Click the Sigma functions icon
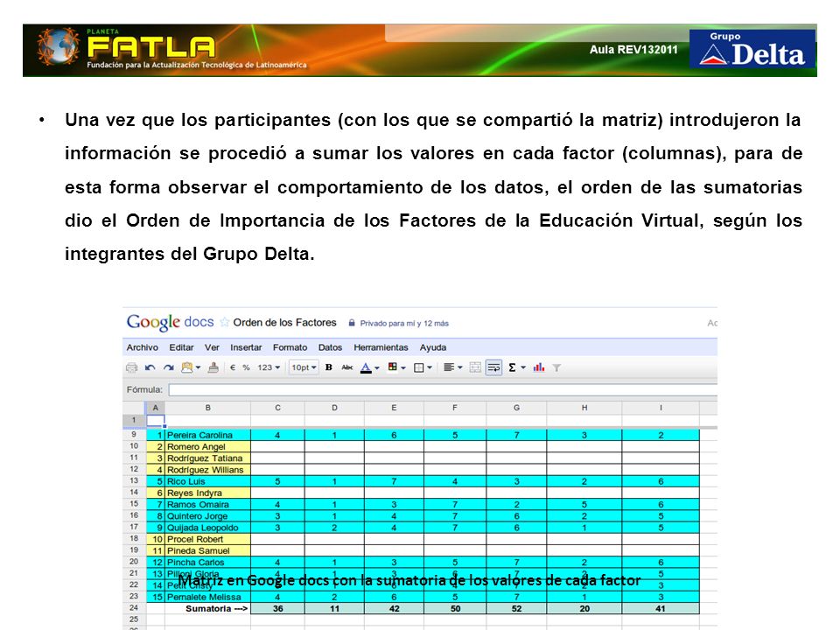 (512, 367)
